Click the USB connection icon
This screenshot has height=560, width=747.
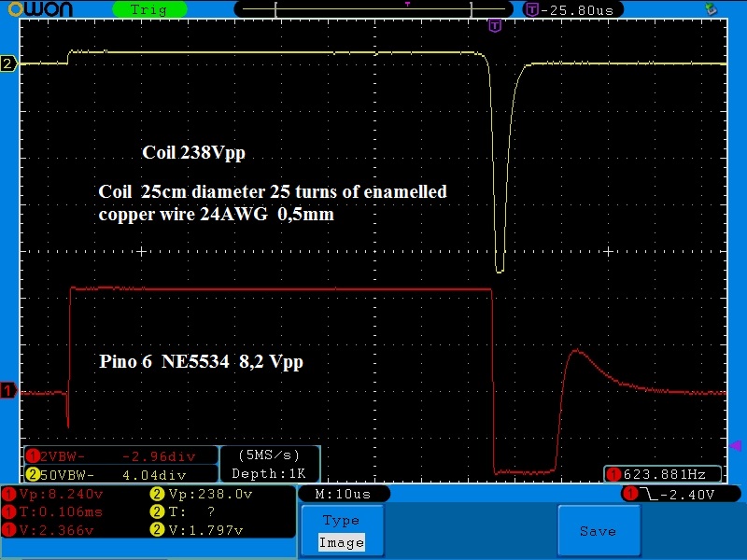(x=711, y=9)
